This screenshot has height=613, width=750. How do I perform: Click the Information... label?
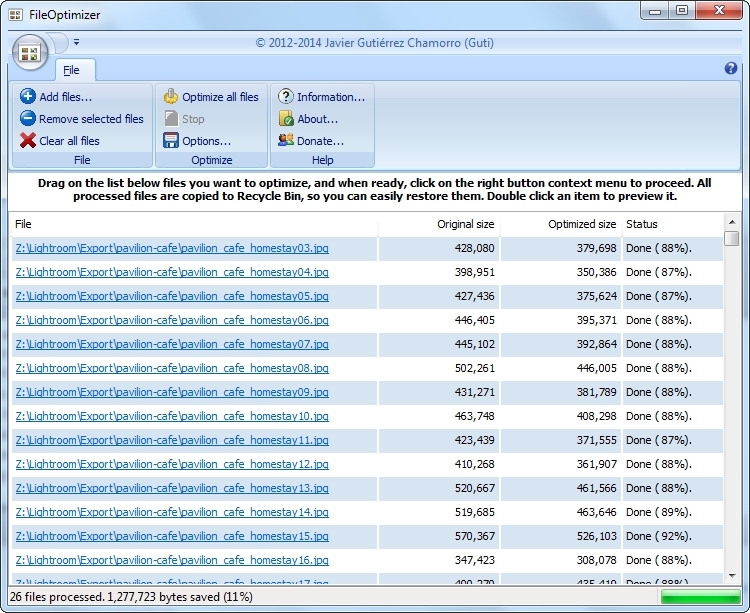(x=331, y=97)
